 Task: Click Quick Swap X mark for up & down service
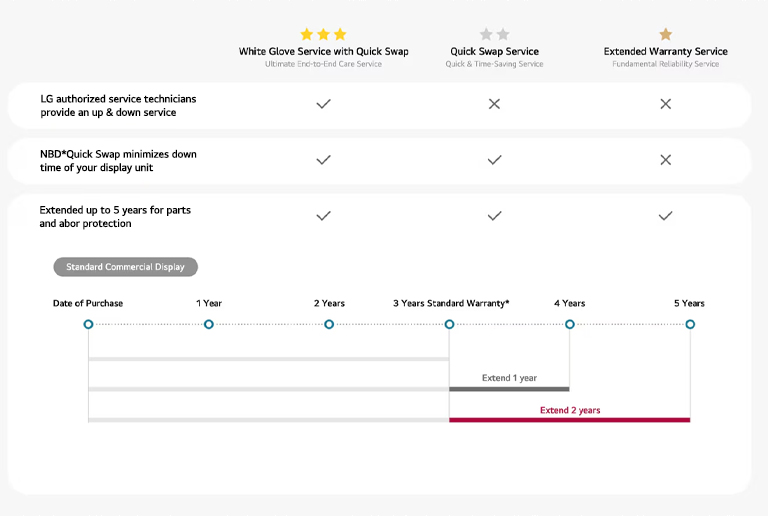pos(494,104)
